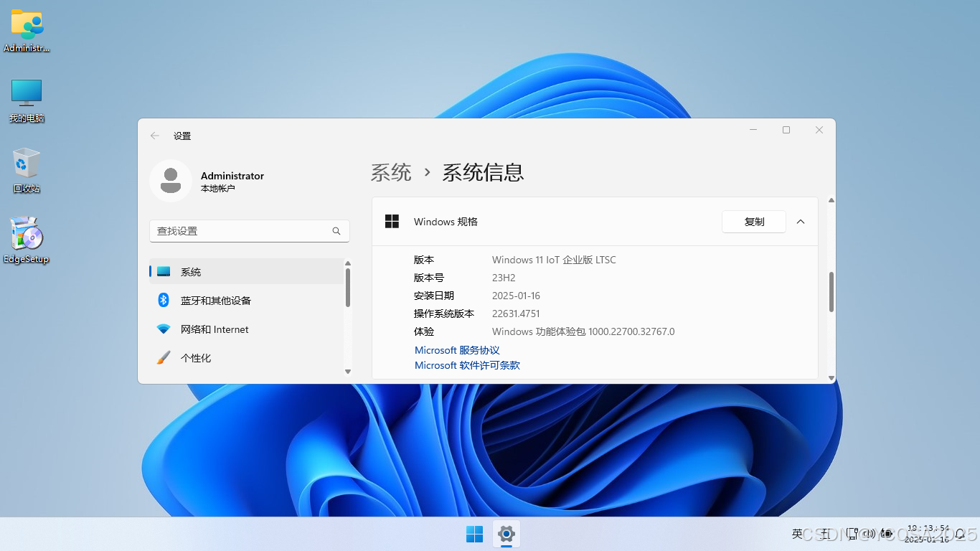Click the 操作系统版本 label

click(444, 314)
